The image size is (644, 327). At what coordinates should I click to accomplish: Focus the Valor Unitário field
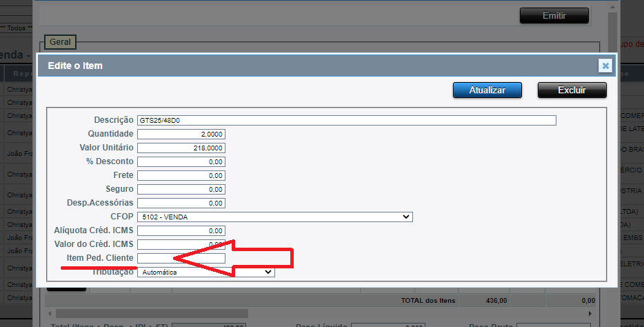point(181,148)
